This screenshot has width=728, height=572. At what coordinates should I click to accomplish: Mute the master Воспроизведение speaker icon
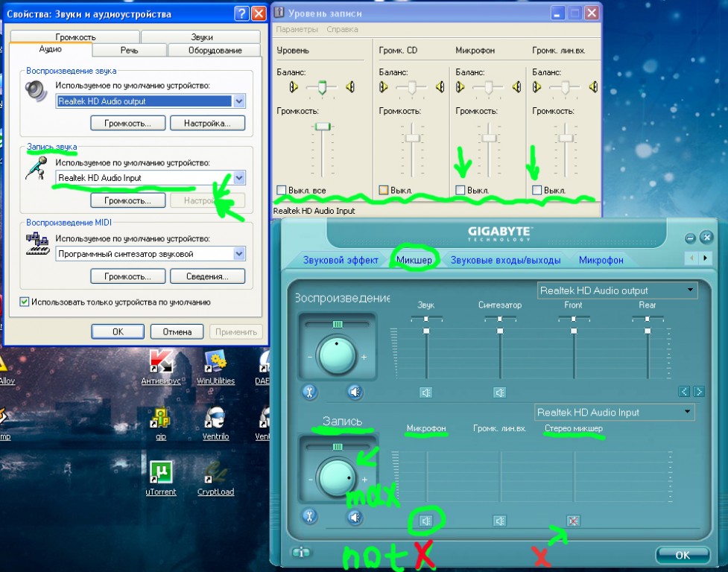[355, 392]
